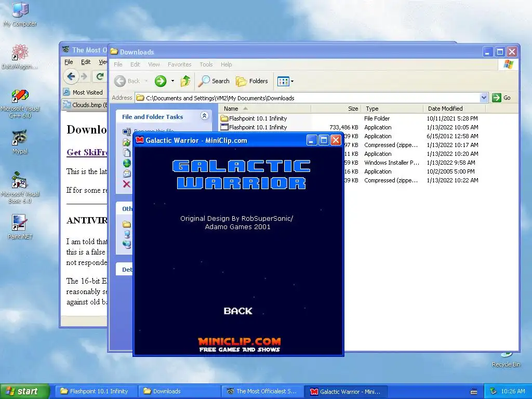The height and width of the screenshot is (399, 532).
Task: Click the Forward arrow in Mypal window
Action: tap(84, 77)
